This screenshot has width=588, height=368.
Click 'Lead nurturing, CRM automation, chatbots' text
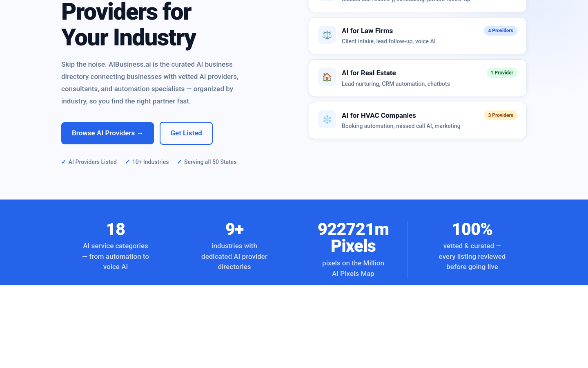(396, 84)
